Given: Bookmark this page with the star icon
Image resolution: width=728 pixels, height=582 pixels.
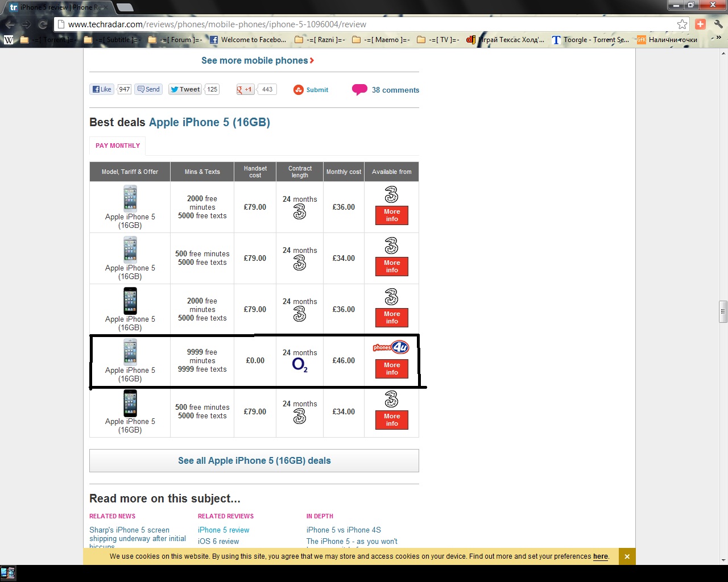Looking at the screenshot, I should point(682,24).
